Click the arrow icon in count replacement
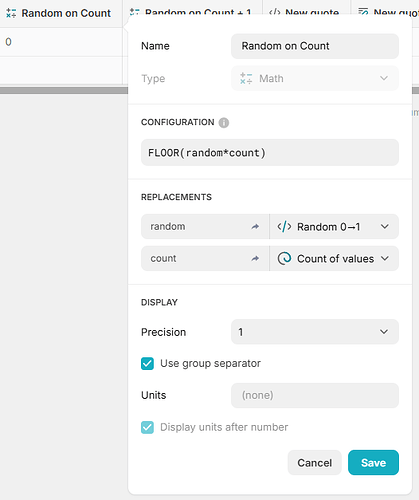The image size is (419, 500). (255, 258)
